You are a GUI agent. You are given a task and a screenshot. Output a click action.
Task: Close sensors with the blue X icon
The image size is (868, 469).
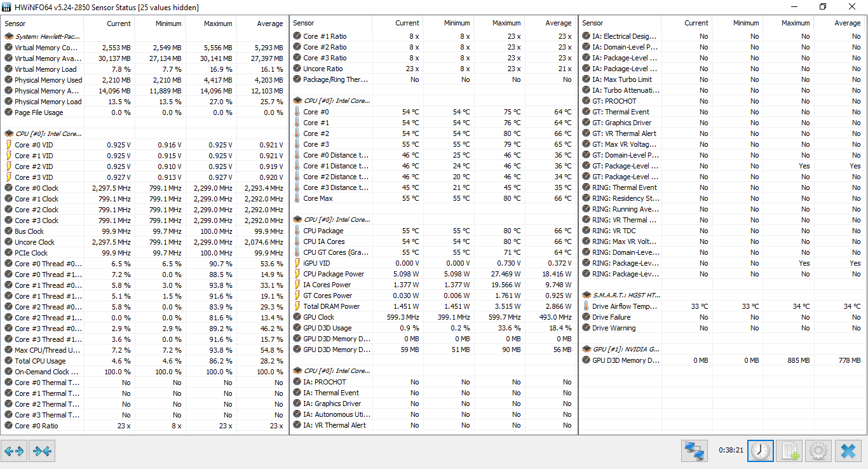848,451
